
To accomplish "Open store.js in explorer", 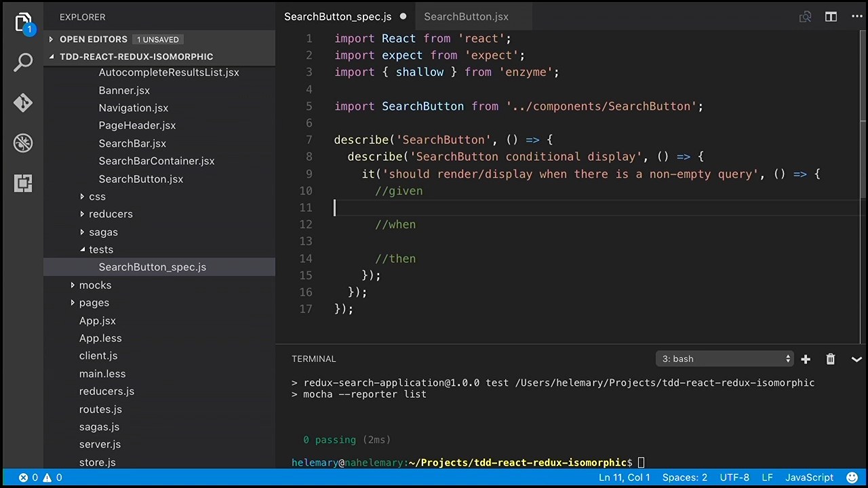I will coord(97,462).
